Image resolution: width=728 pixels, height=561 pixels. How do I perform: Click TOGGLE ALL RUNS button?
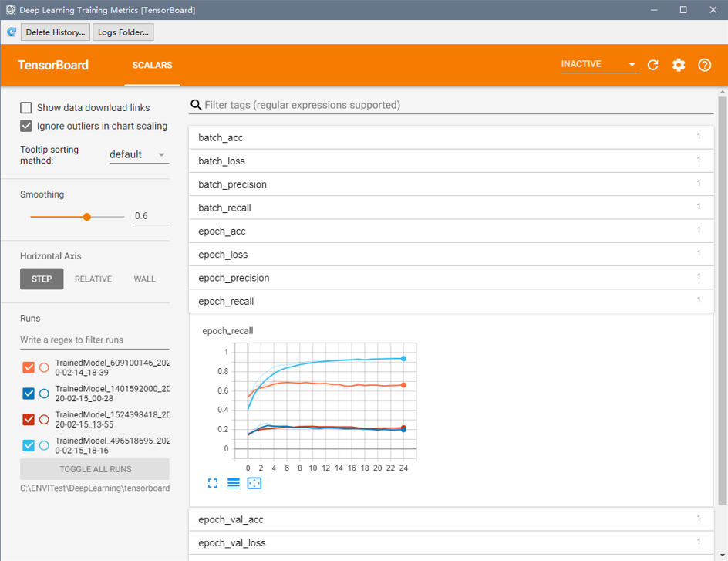click(95, 469)
